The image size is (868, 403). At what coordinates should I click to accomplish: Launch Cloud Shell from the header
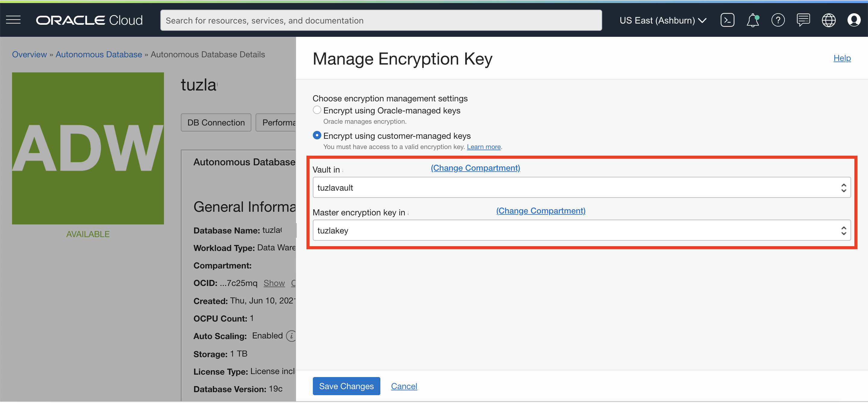click(x=727, y=20)
